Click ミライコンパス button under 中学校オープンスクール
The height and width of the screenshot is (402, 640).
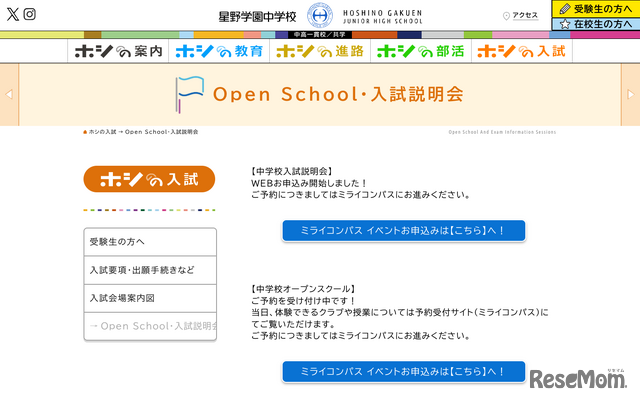pos(404,371)
